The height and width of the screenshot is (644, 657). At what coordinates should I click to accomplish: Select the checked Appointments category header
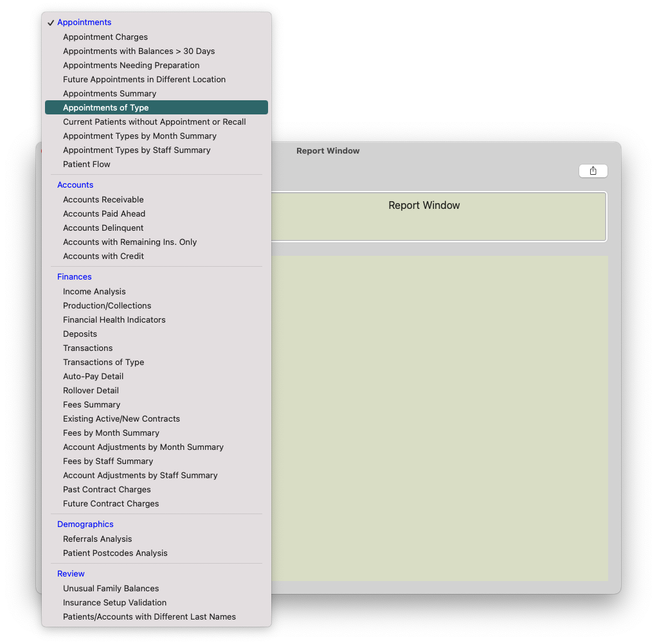(x=84, y=22)
